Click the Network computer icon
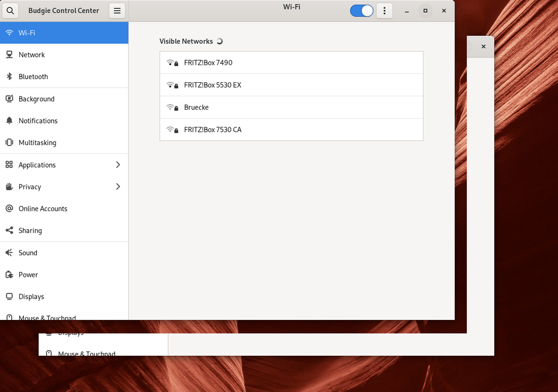Viewport: 558px width, 392px height. pos(10,54)
